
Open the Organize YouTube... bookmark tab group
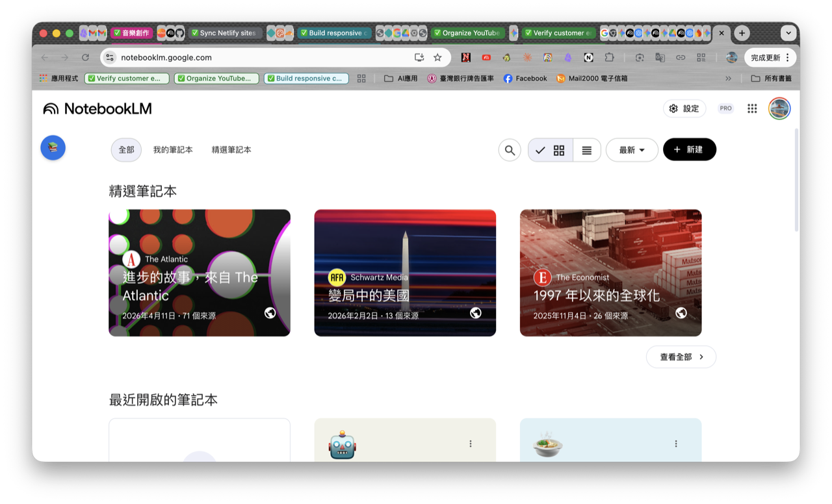(216, 78)
